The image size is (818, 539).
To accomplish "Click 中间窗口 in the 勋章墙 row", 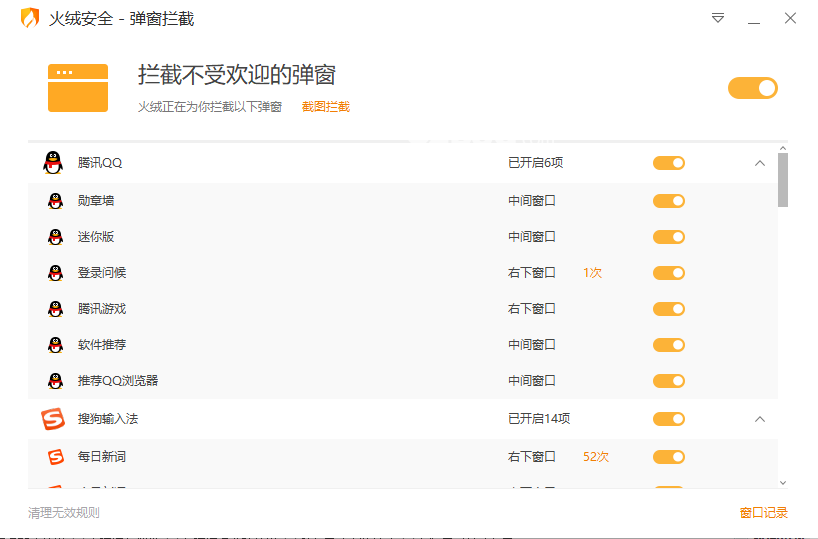I will (x=532, y=201).
